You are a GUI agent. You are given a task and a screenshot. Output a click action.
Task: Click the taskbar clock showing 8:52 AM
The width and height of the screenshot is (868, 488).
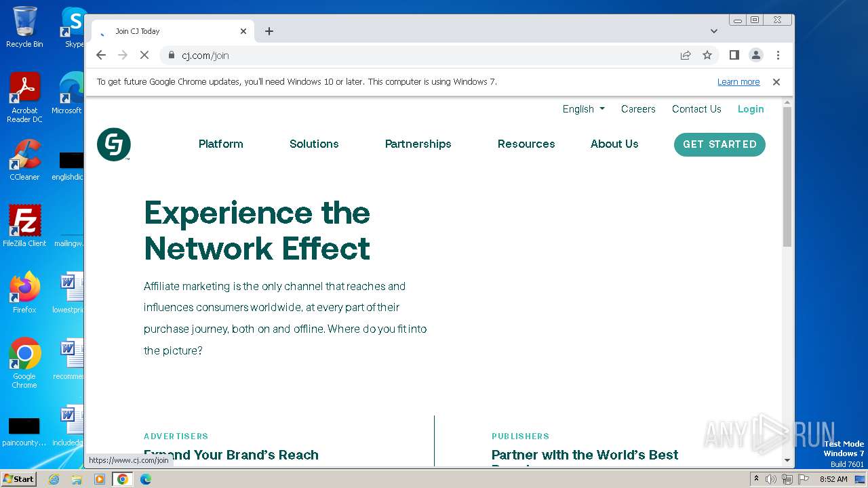tap(833, 479)
